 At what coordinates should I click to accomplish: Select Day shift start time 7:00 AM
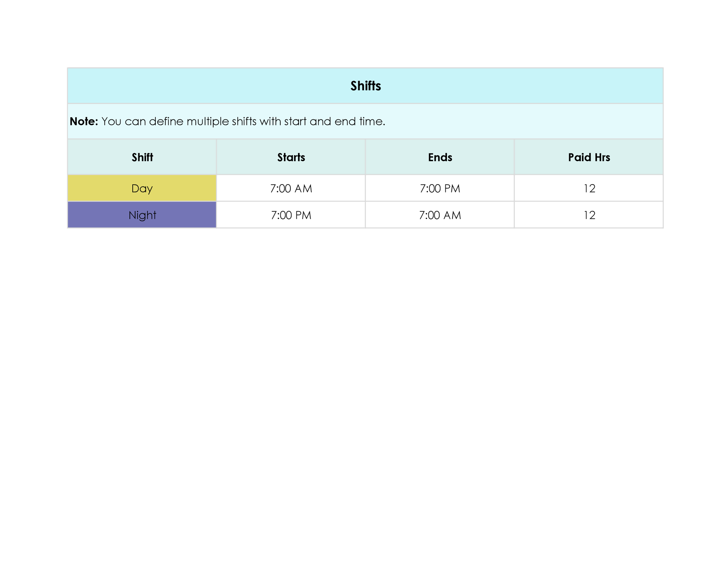point(291,188)
